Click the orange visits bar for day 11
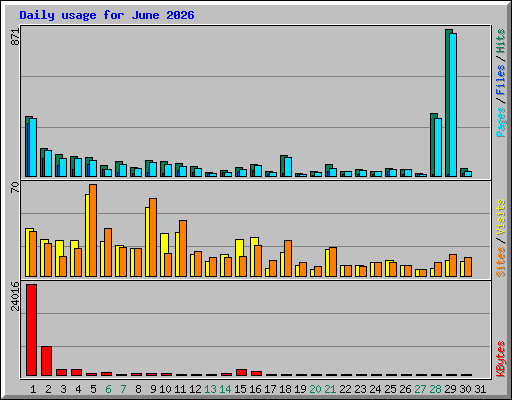 [x=183, y=248]
